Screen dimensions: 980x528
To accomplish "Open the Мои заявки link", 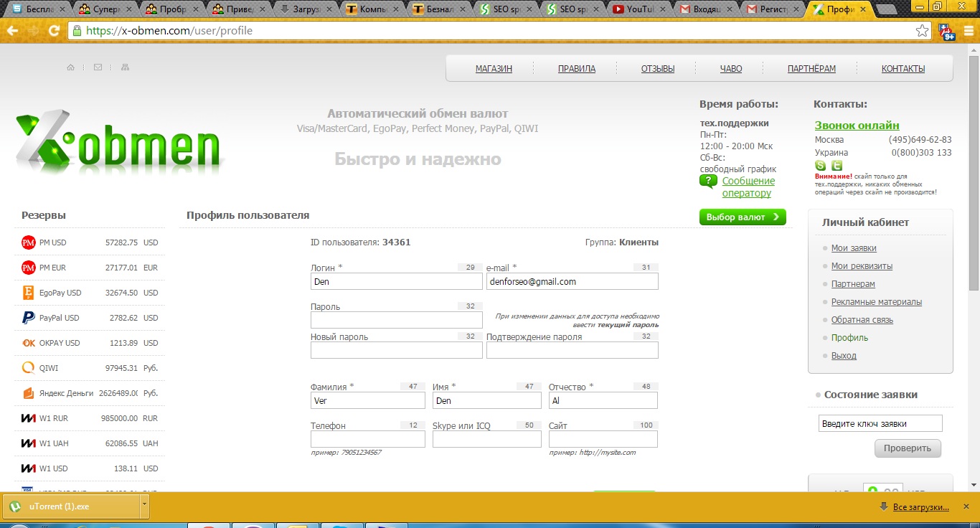I will pyautogui.click(x=854, y=248).
